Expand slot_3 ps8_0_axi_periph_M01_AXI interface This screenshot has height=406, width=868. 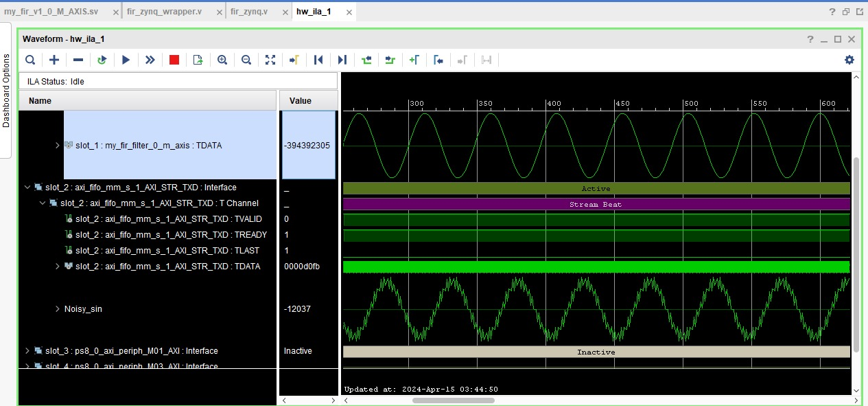27,351
